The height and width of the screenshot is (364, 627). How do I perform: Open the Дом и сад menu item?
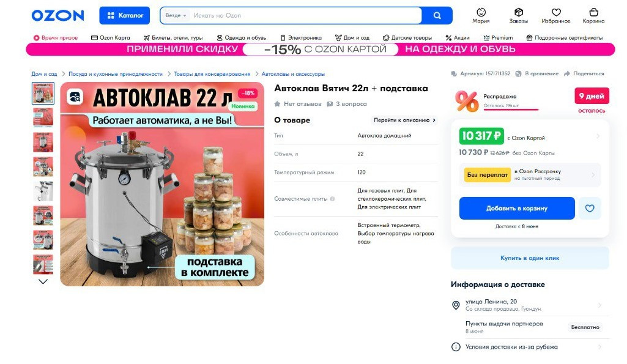[352, 37]
